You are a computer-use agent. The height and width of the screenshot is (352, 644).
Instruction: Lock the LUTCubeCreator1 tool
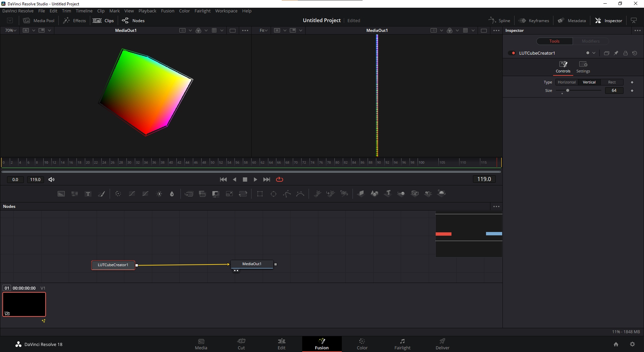[x=625, y=53]
